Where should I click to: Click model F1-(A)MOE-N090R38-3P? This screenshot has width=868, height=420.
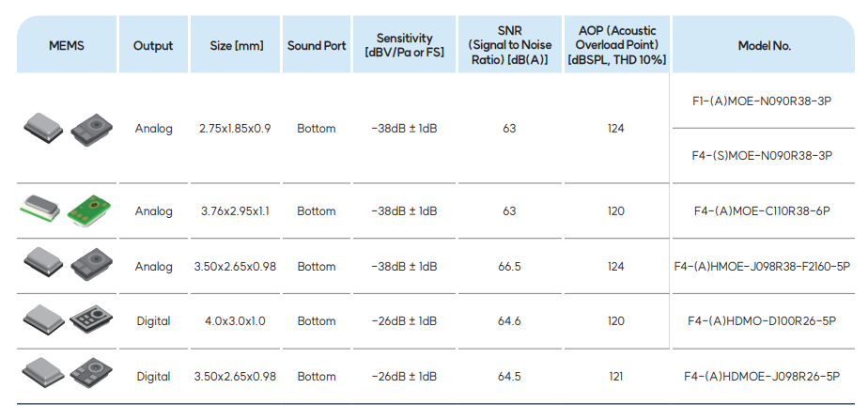point(764,101)
